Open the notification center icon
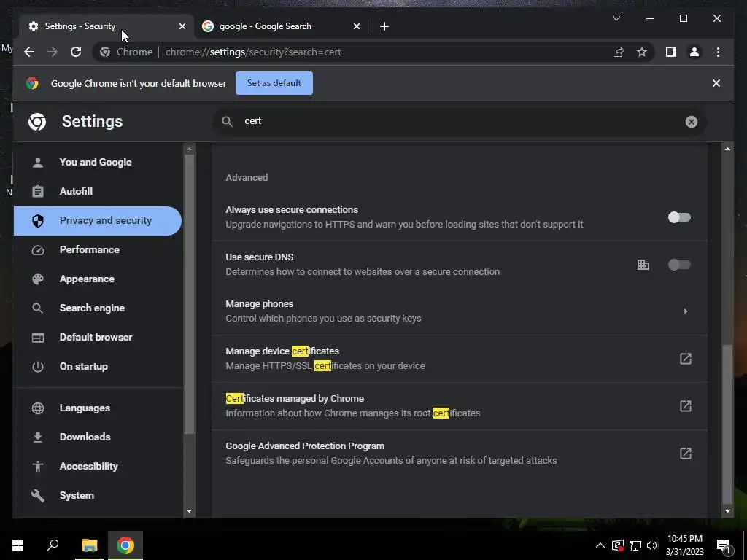The height and width of the screenshot is (560, 747). click(724, 546)
